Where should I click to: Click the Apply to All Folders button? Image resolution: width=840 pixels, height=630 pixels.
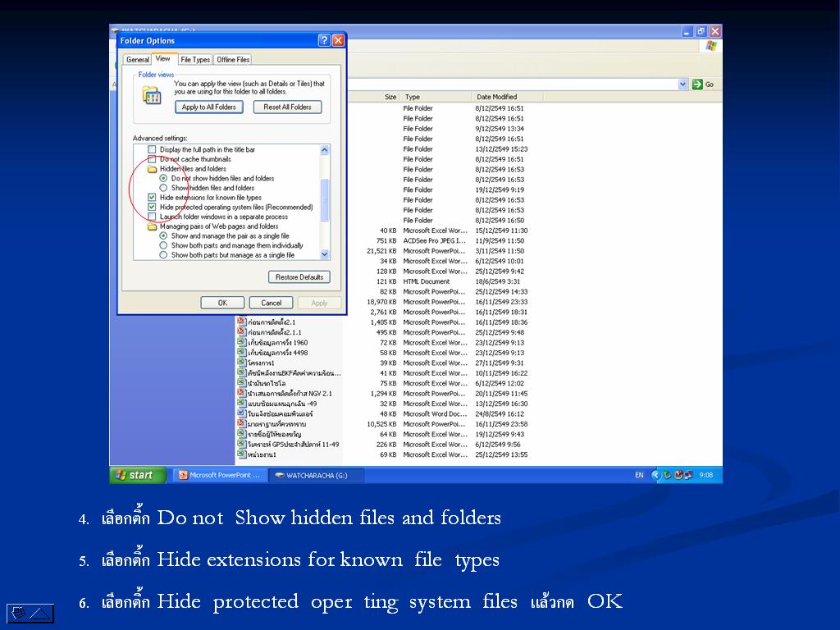pyautogui.click(x=208, y=107)
